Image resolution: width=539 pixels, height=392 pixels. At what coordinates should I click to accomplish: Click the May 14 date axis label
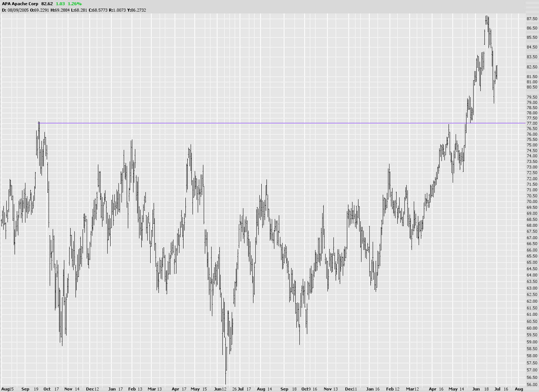point(456,389)
